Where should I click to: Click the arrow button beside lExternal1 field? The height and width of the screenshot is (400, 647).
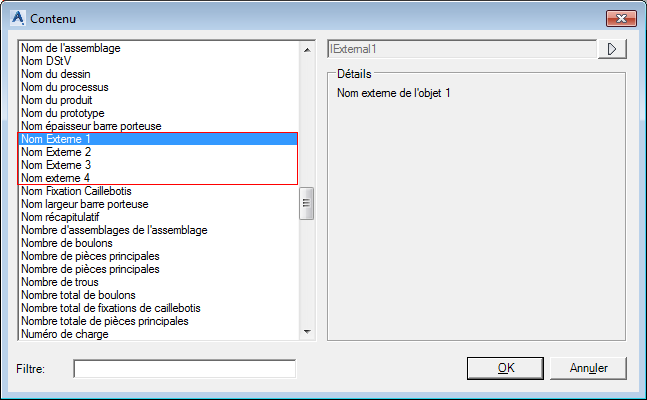point(611,48)
